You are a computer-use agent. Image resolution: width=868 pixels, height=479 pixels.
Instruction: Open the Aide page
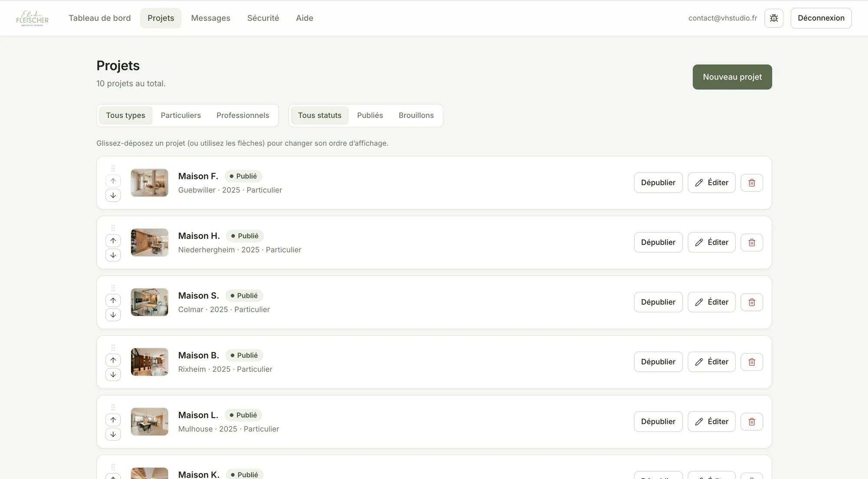(x=305, y=18)
